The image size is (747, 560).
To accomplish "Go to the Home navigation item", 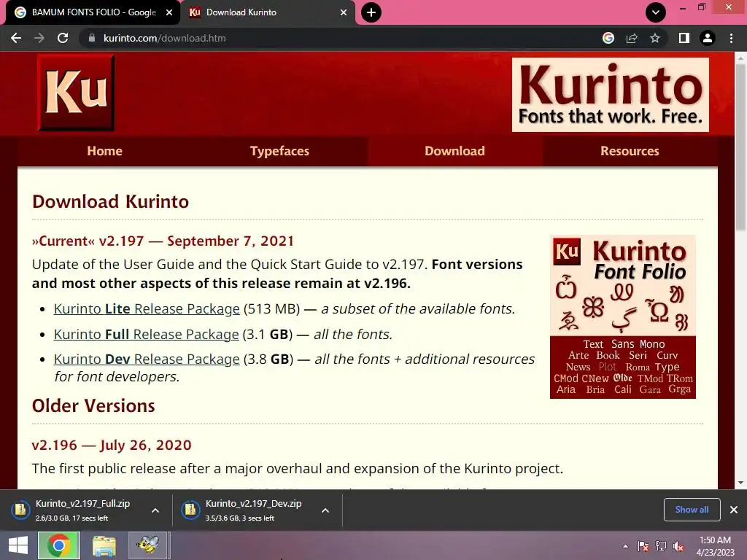I will [x=105, y=151].
